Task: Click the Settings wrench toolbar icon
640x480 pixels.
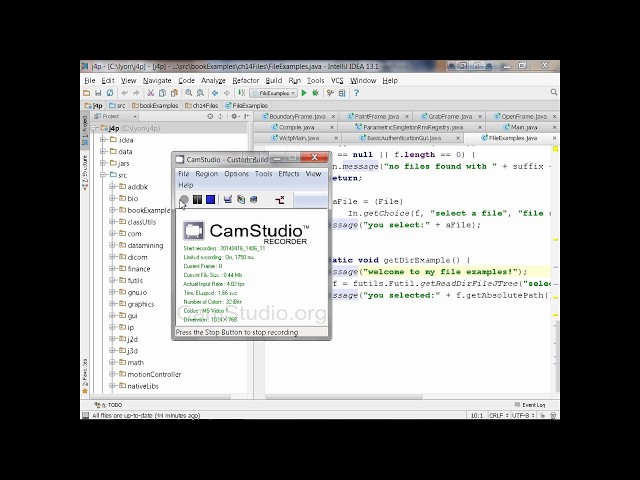Action: [330, 93]
